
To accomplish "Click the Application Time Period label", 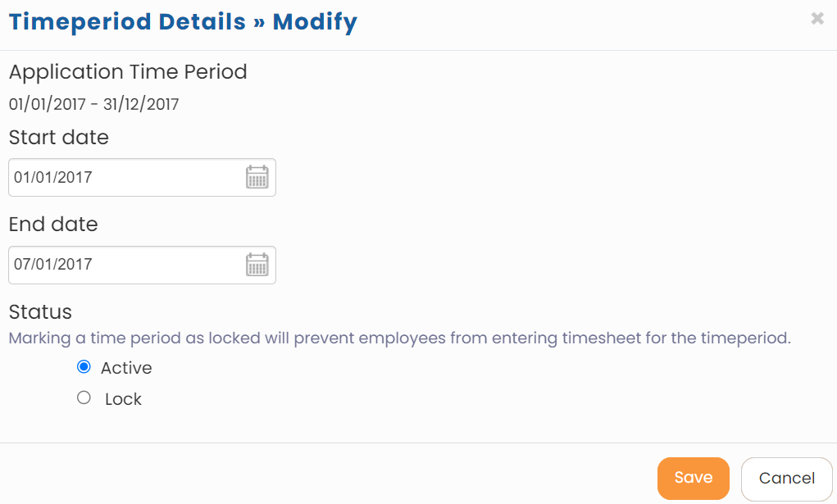I will (128, 72).
